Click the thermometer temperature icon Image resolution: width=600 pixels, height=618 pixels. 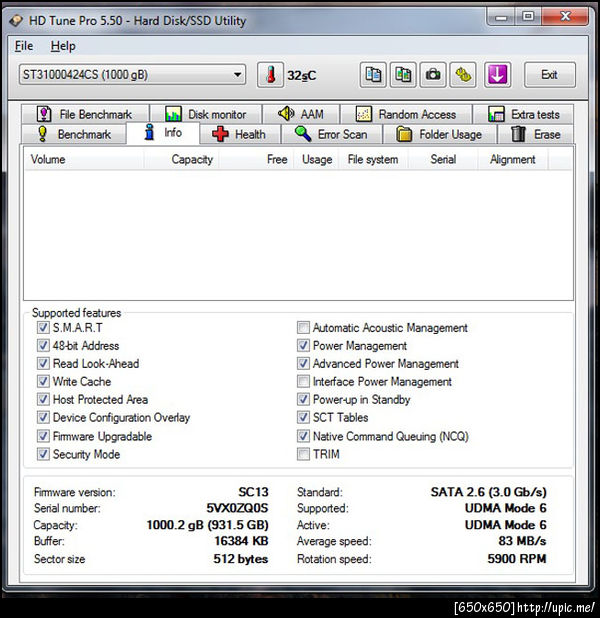tap(270, 74)
